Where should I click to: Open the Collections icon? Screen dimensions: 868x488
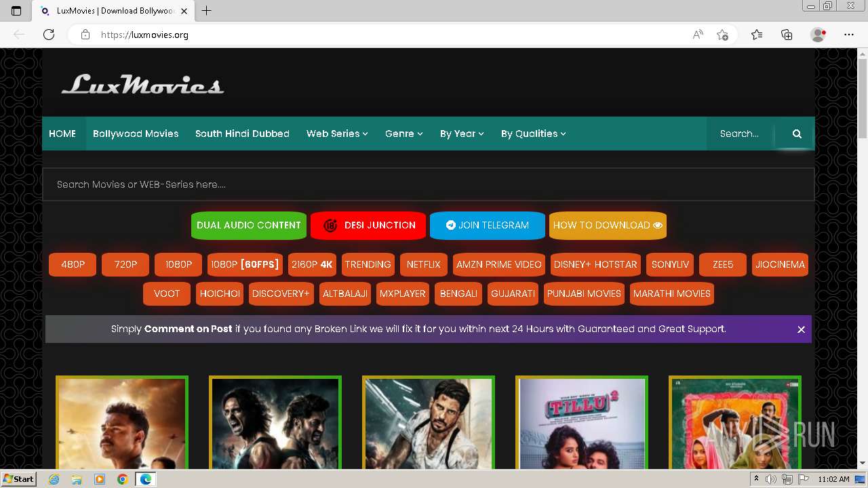click(x=787, y=35)
